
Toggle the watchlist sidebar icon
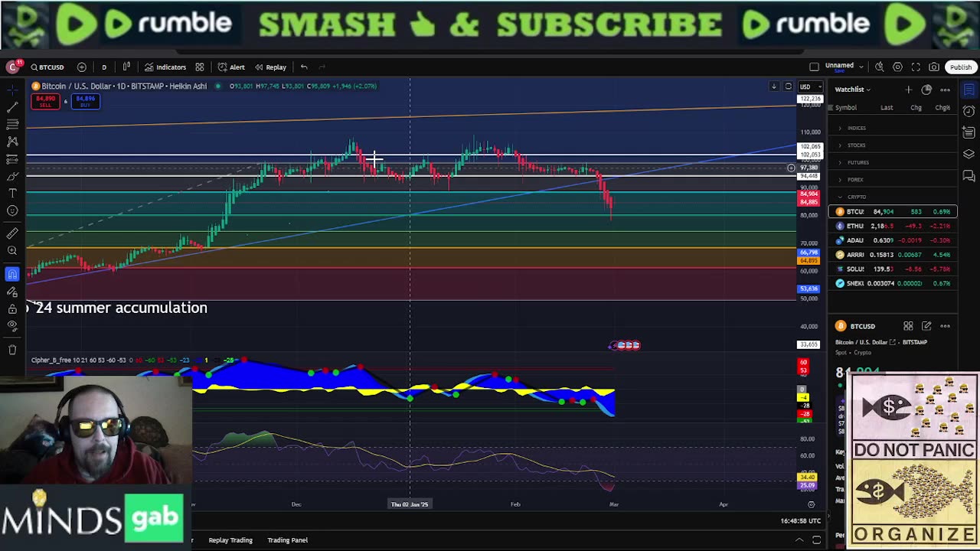[x=969, y=90]
